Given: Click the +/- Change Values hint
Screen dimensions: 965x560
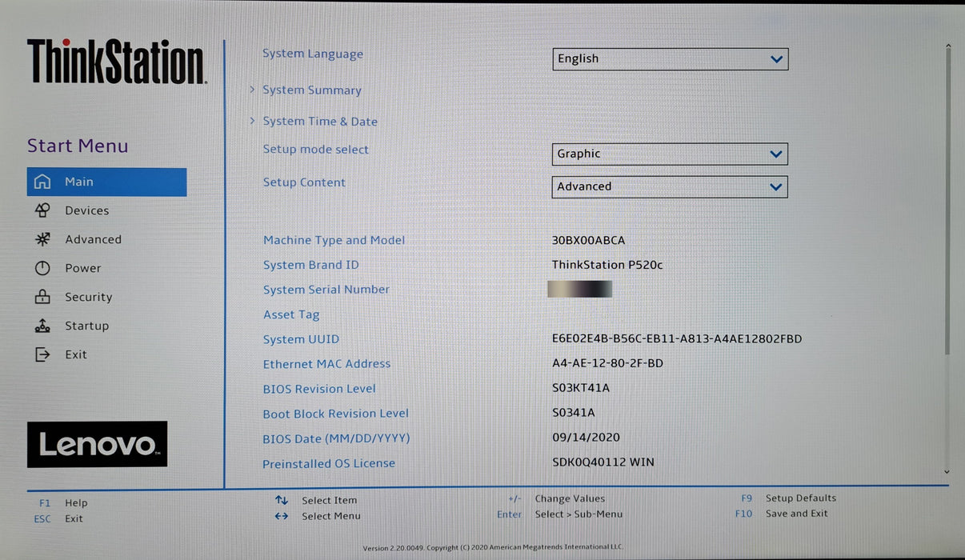Looking at the screenshot, I should click(x=556, y=498).
